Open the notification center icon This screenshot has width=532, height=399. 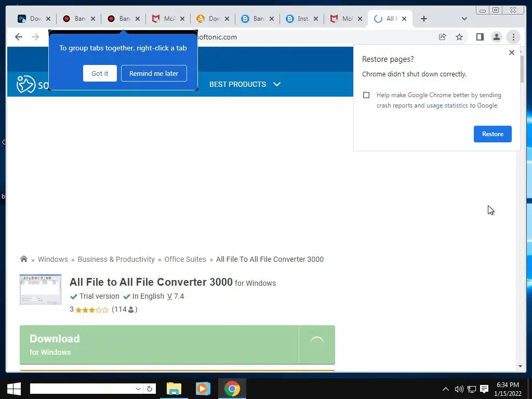tap(485, 389)
